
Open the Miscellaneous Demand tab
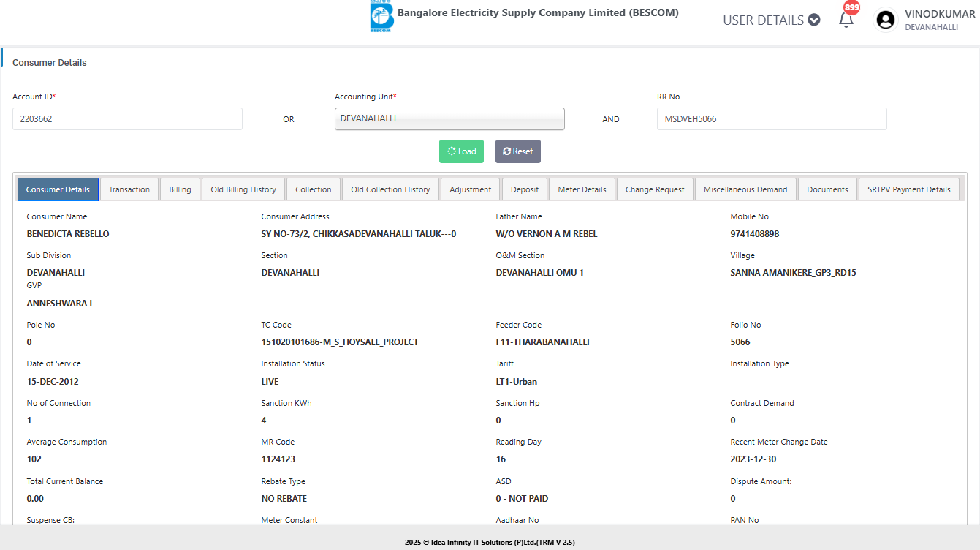[745, 189]
